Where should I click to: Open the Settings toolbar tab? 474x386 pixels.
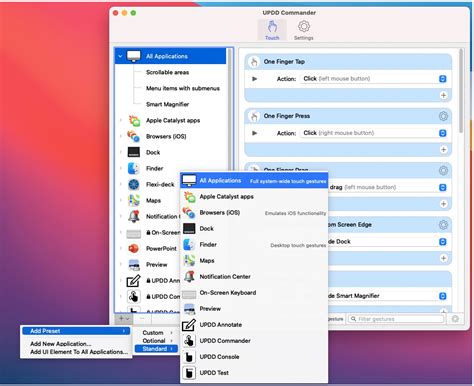pos(304,30)
